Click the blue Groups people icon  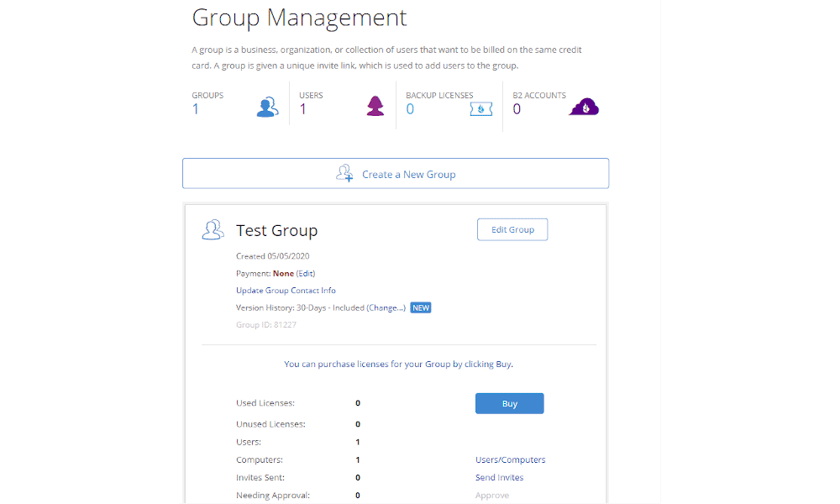click(267, 108)
